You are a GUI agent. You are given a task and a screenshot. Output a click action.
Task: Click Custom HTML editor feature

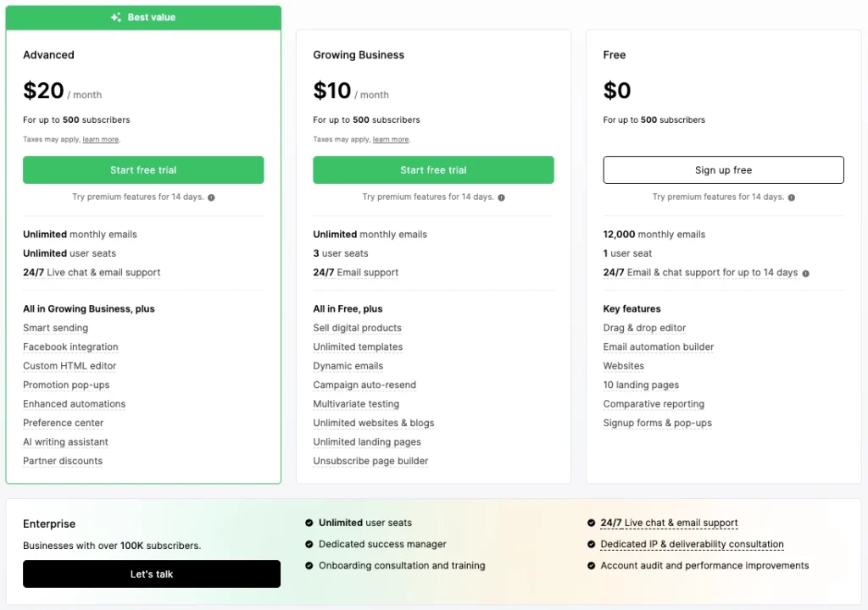point(70,366)
